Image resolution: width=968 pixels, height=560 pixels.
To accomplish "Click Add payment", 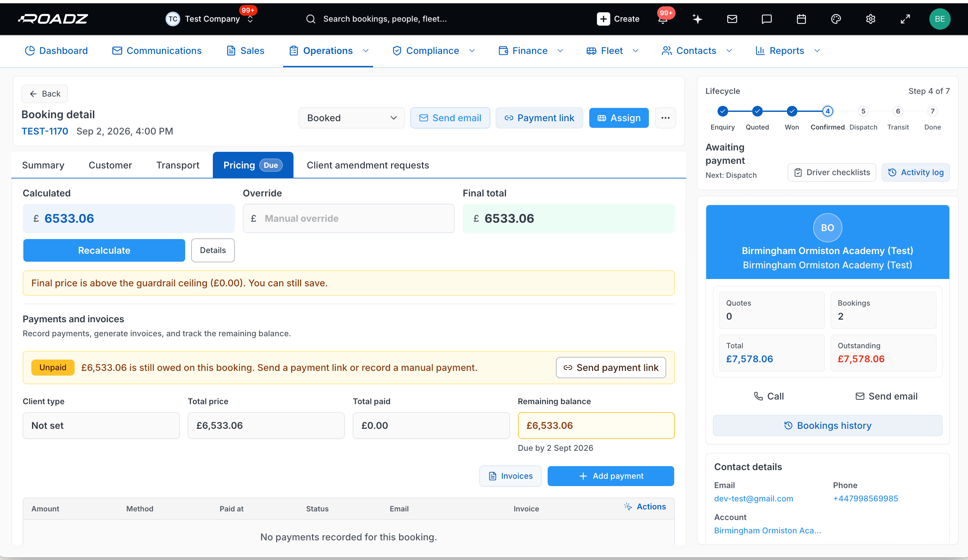I will pyautogui.click(x=611, y=476).
